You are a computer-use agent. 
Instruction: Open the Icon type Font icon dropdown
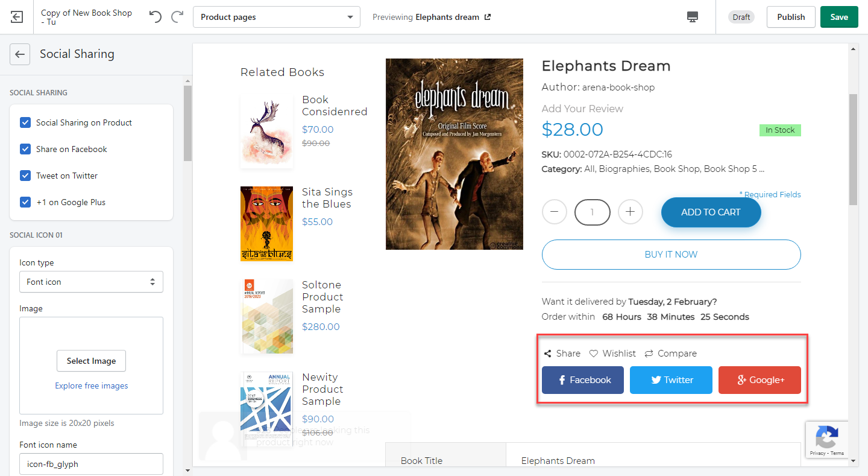click(x=91, y=282)
